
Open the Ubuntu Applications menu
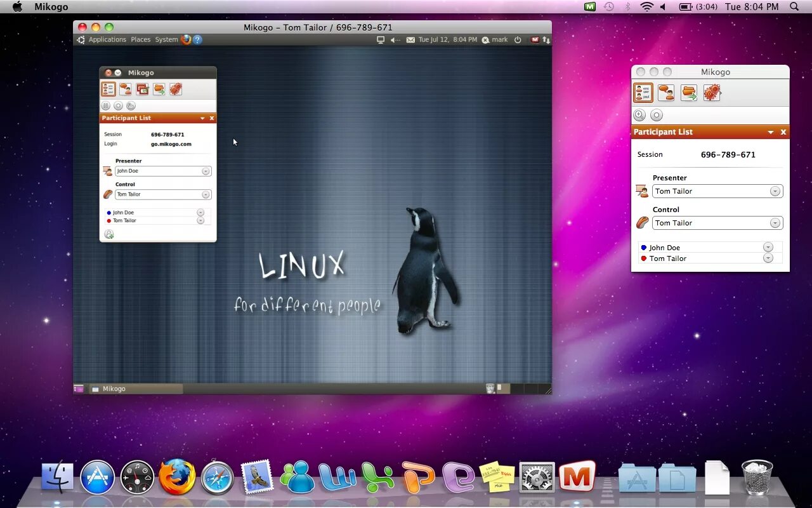pyautogui.click(x=107, y=39)
